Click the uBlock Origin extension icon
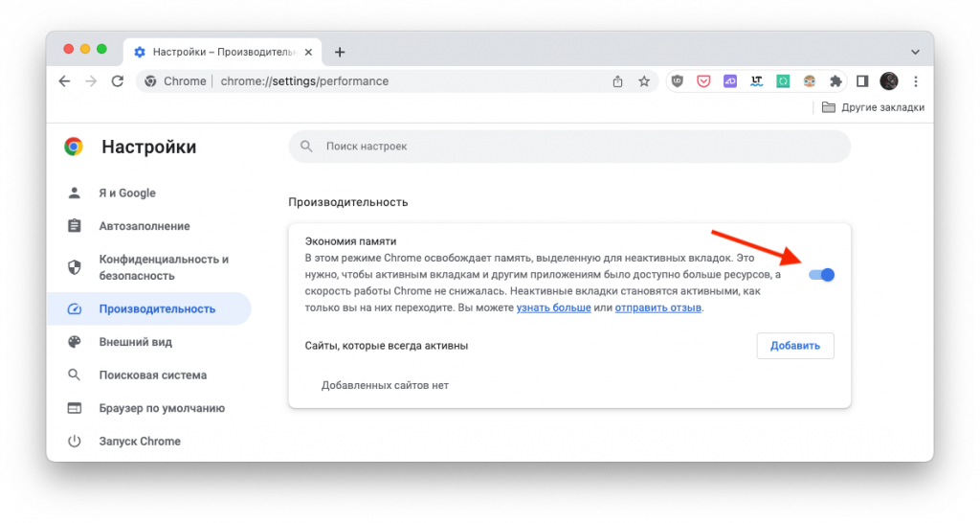Image resolution: width=980 pixels, height=523 pixels. click(677, 81)
